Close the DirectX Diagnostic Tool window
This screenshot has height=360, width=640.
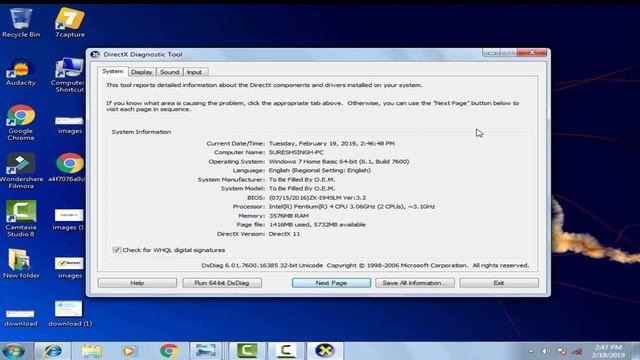coord(532,53)
